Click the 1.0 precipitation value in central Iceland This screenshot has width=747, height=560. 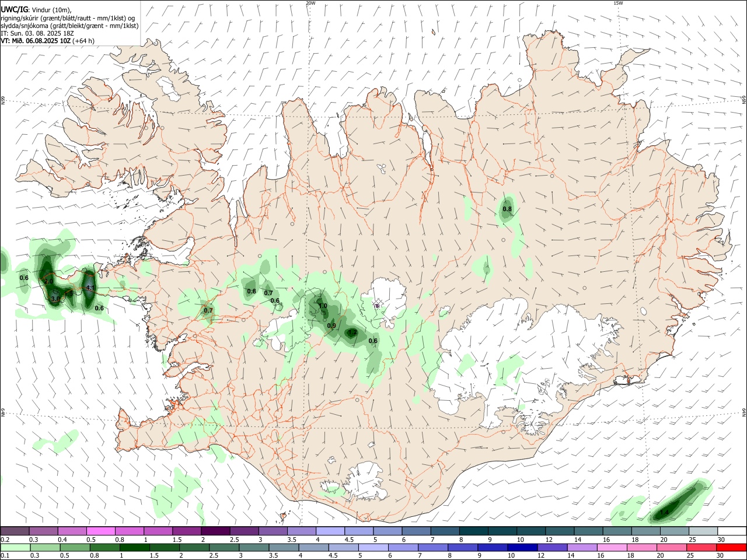pyautogui.click(x=322, y=306)
